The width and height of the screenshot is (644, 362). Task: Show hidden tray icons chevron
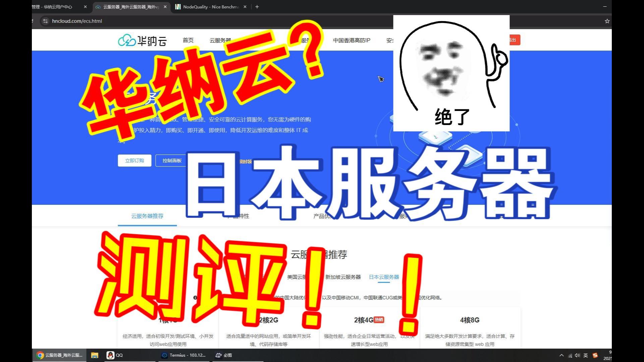(561, 356)
